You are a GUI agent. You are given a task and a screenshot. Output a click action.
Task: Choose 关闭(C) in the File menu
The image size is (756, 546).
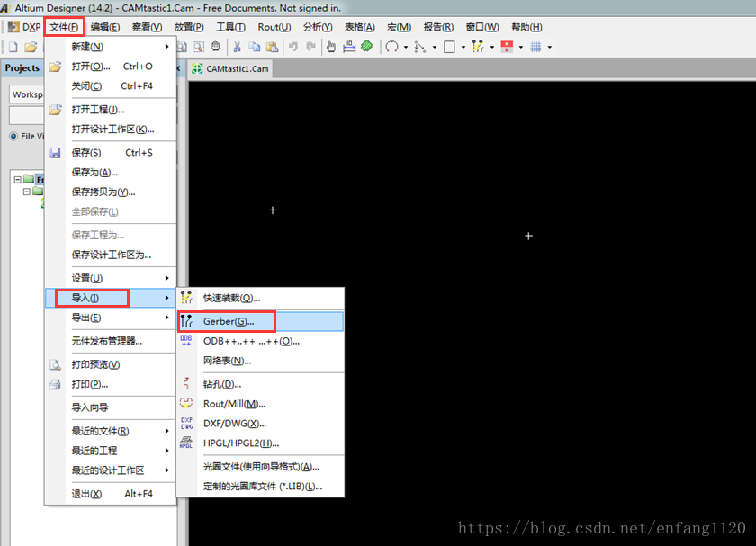[x=111, y=85]
